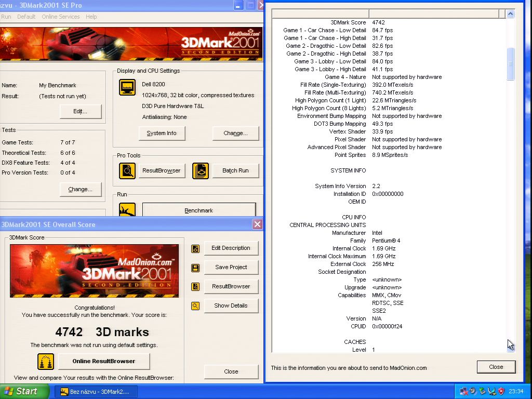Click the Online ResultBrowser trees icon
532x399 pixels.
(x=46, y=362)
